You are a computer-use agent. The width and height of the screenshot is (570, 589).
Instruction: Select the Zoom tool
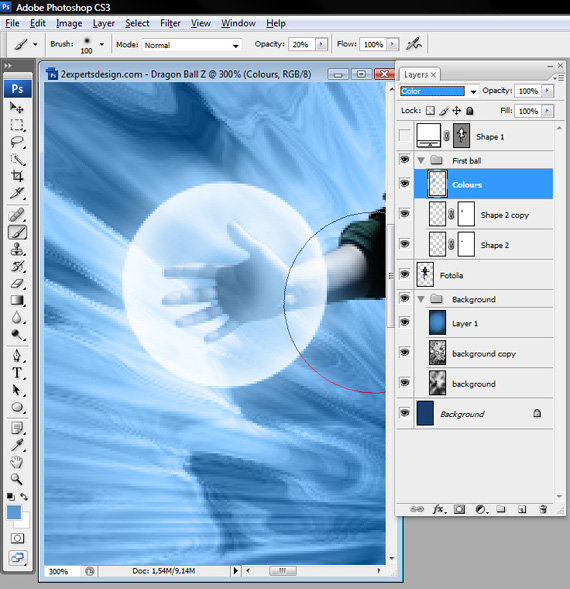(17, 479)
